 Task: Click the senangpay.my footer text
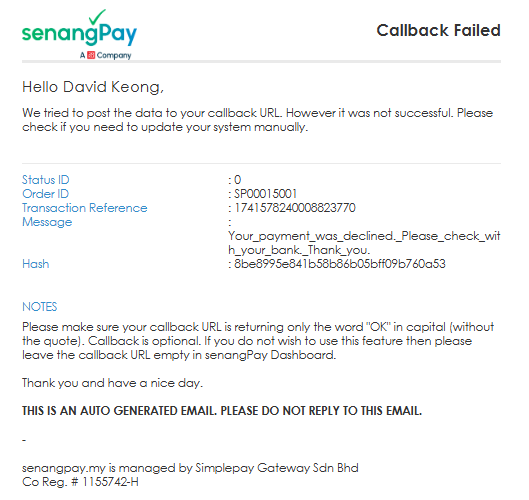[x=190, y=468]
